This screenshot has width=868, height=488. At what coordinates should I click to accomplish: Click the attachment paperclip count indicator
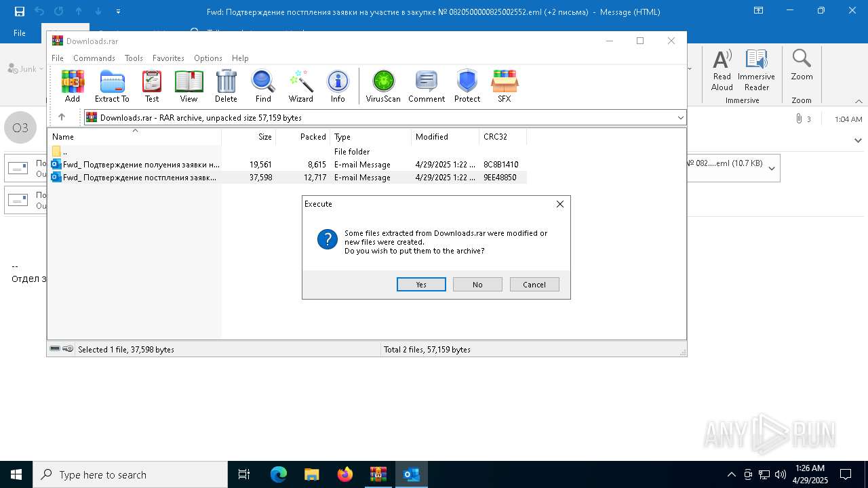(x=804, y=119)
